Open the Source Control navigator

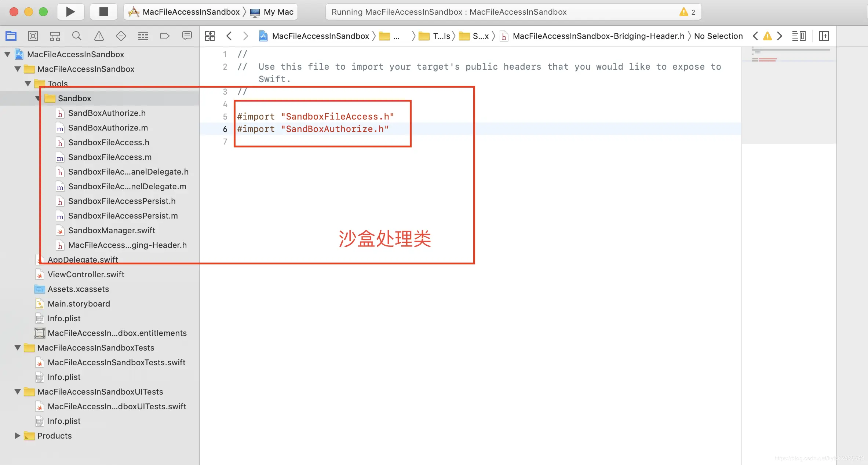pos(33,36)
